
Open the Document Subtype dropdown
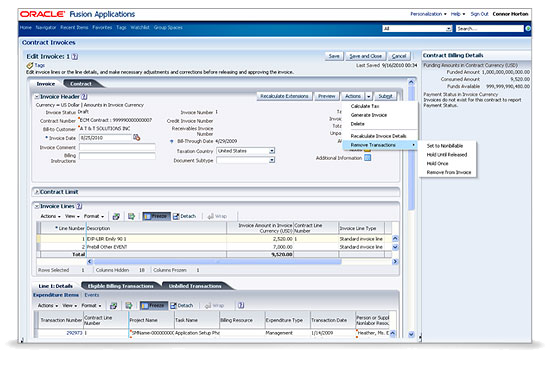click(x=272, y=160)
